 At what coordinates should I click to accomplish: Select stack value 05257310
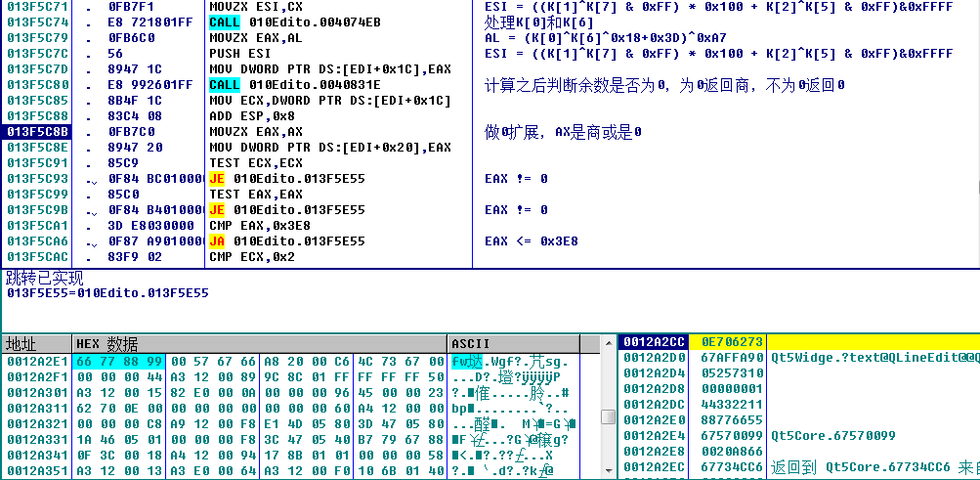click(x=732, y=373)
